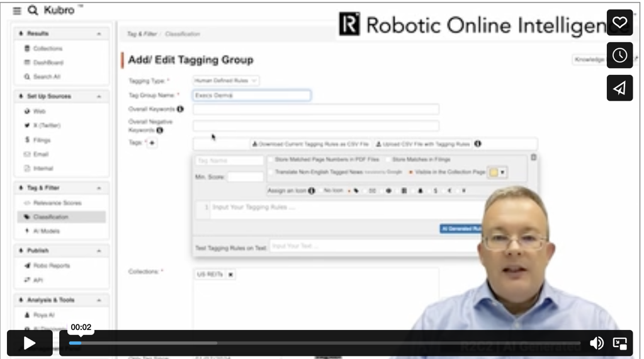Viewport: 644px width, 359px height.
Task: Upload CSV File with Tagging Rules
Action: [422, 144]
